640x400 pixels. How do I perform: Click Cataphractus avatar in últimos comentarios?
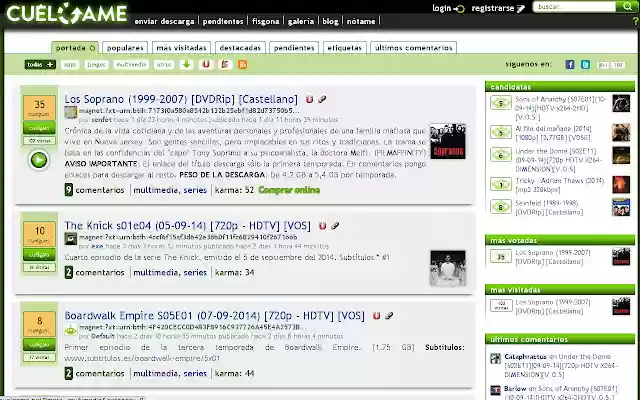click(x=496, y=358)
